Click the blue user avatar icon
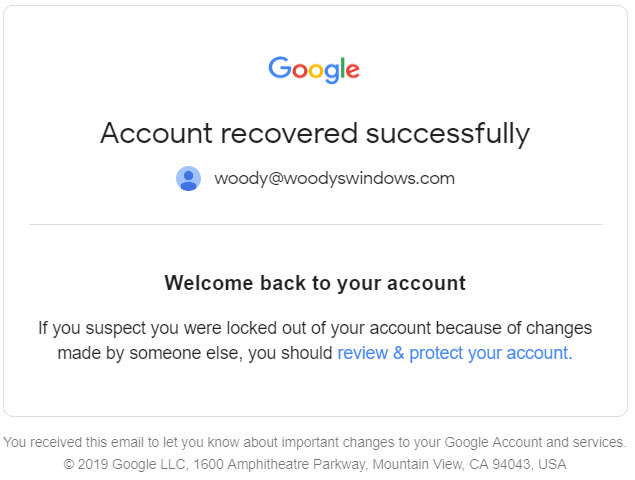635x480 pixels. [x=188, y=178]
